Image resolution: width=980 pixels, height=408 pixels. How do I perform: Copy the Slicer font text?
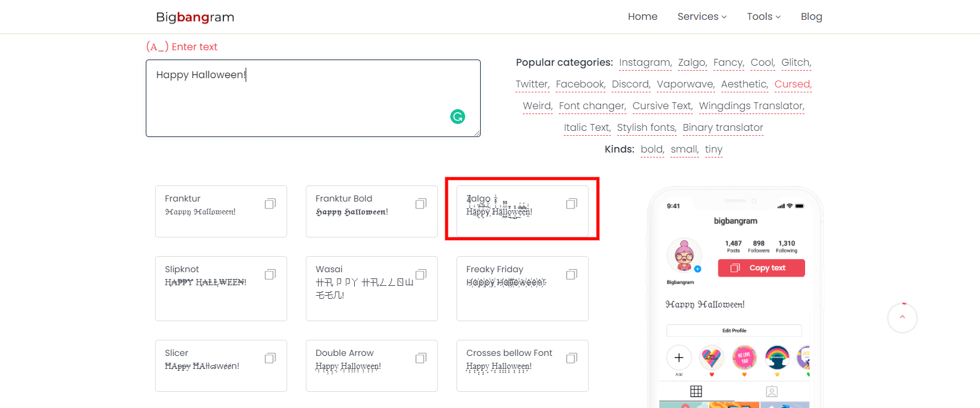pos(270,358)
